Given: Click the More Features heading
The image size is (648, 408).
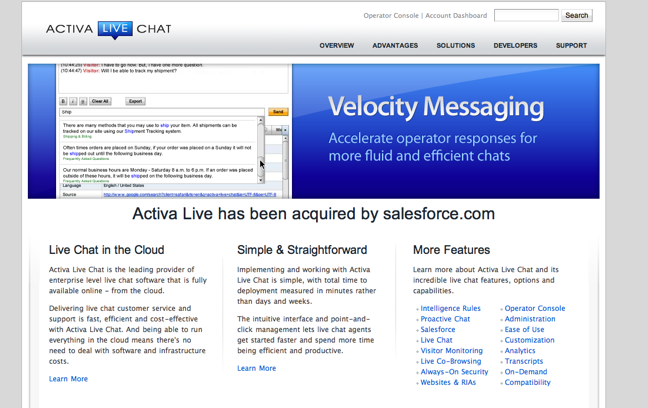Looking at the screenshot, I should tap(451, 250).
